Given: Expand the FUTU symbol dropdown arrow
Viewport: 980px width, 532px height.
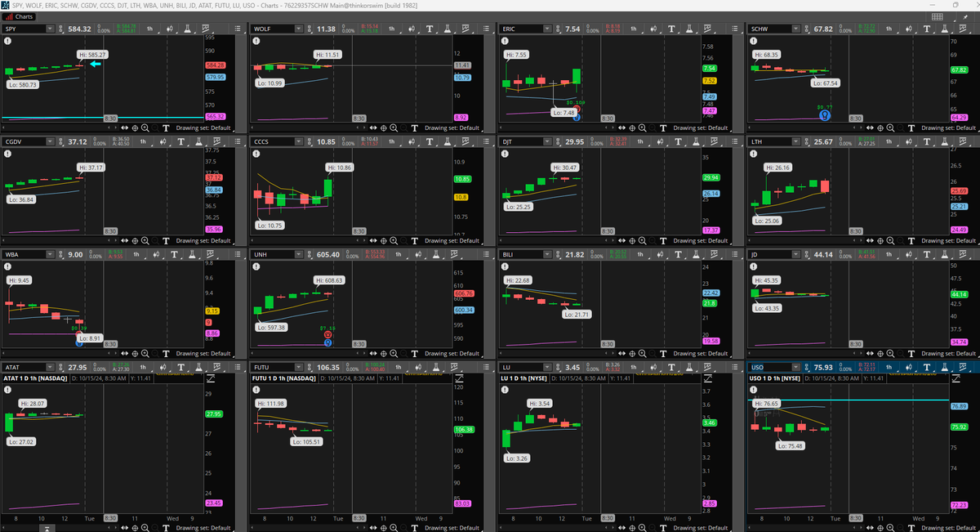Looking at the screenshot, I should (x=299, y=367).
